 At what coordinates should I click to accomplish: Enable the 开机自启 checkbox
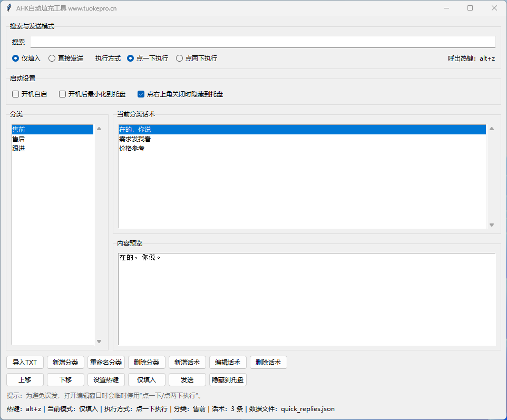16,94
